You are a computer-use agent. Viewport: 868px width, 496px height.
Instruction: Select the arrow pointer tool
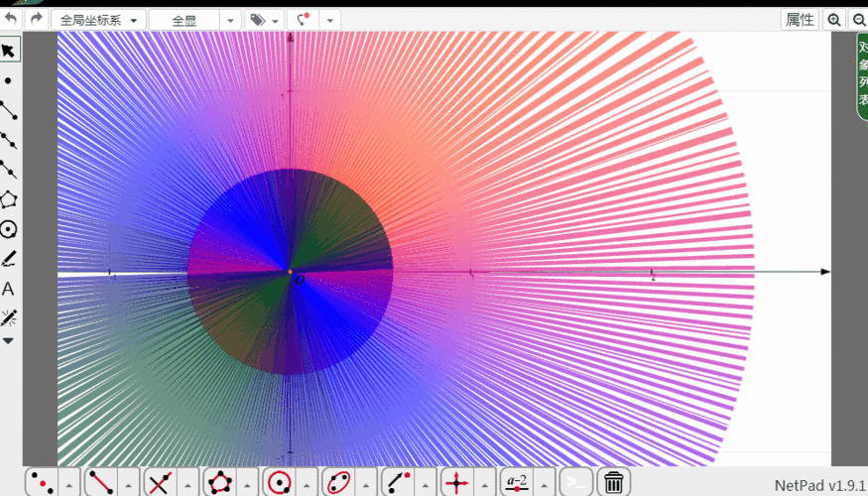[x=9, y=51]
